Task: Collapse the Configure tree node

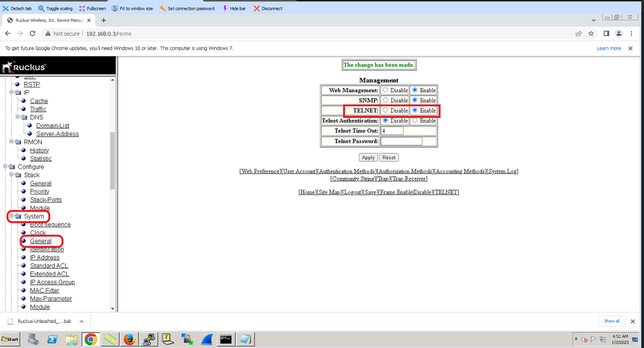Action: (5, 167)
